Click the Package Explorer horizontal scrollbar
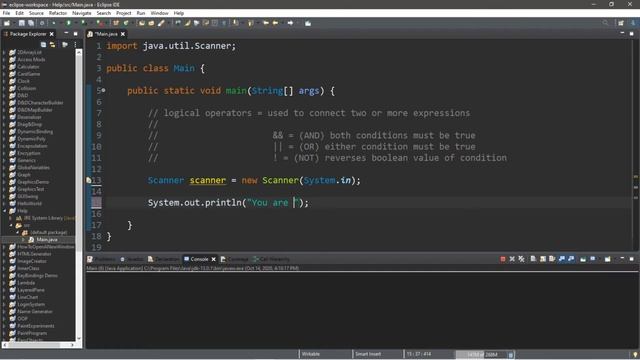The height and width of the screenshot is (360, 640). click(39, 345)
